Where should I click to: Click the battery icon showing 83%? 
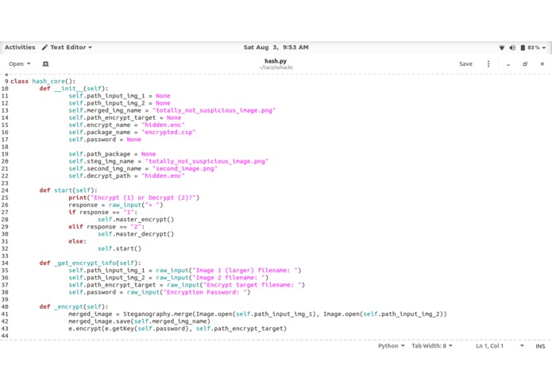tap(523, 48)
